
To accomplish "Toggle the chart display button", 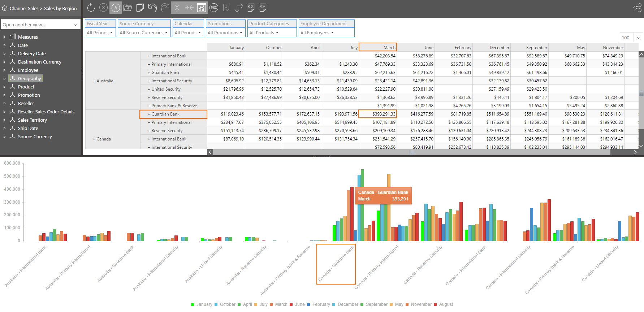I will (202, 7).
